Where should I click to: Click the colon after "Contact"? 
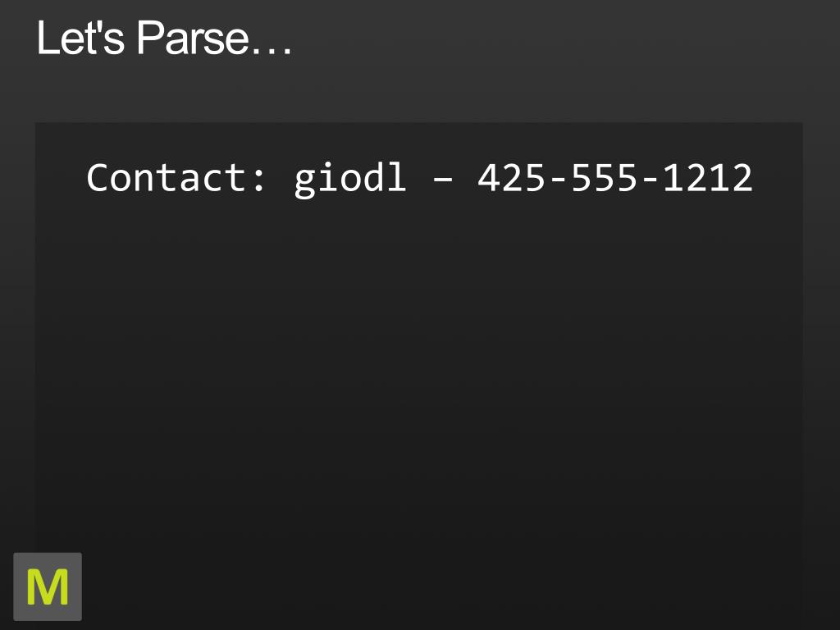pyautogui.click(x=259, y=180)
